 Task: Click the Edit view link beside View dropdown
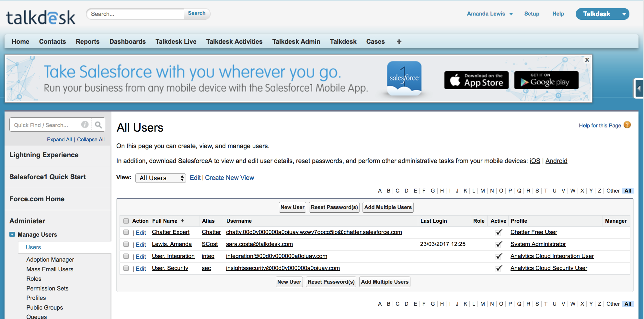(x=195, y=178)
